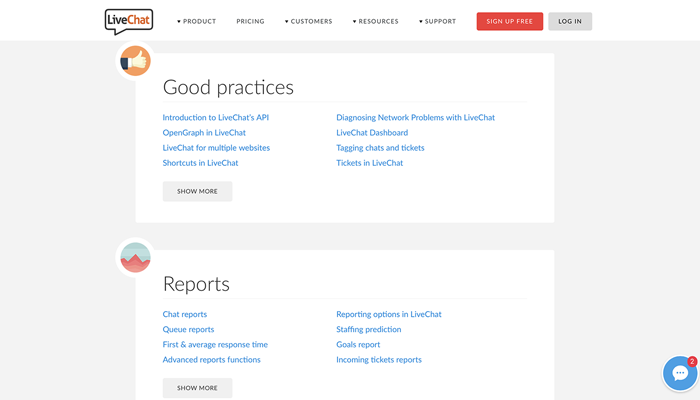Viewport: 700px width, 400px height.
Task: Open First & average response time link
Action: 215,345
